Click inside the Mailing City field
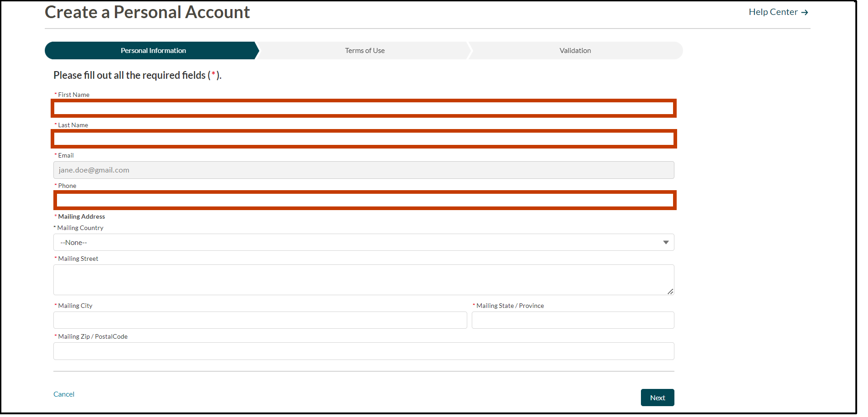 [x=260, y=320]
